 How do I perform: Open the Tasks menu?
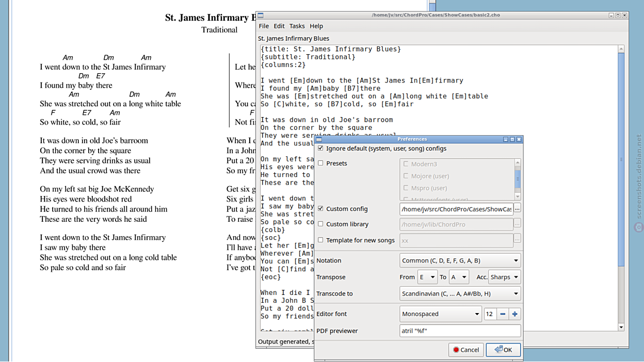[x=297, y=26]
